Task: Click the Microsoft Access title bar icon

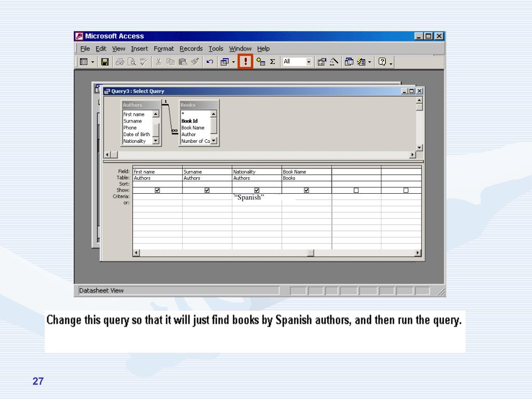Action: point(79,36)
